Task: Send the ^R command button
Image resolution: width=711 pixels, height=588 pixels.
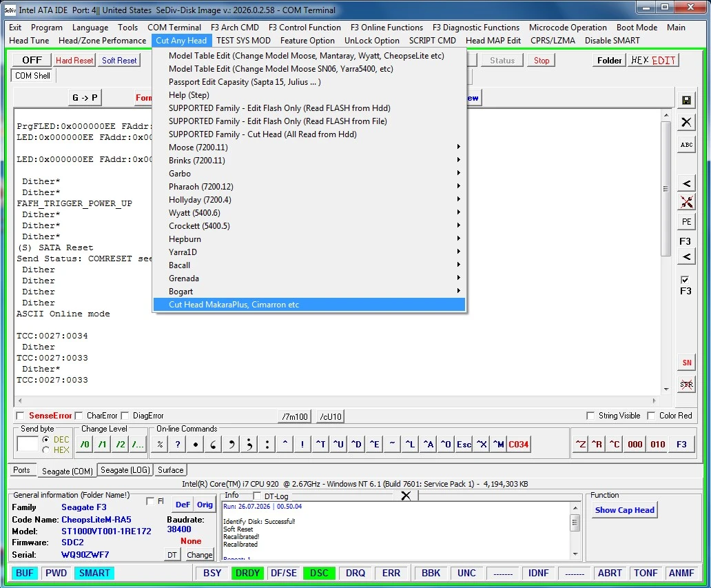Action: click(597, 444)
